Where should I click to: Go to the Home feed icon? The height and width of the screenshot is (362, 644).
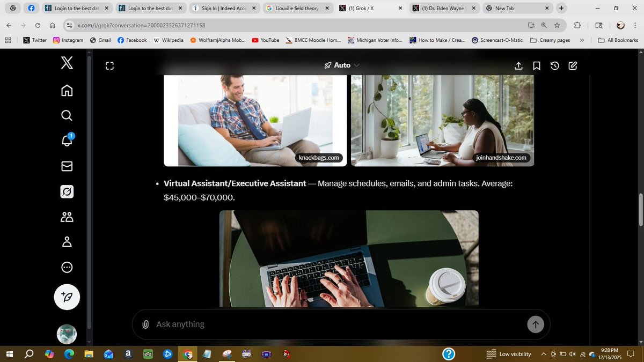click(67, 90)
